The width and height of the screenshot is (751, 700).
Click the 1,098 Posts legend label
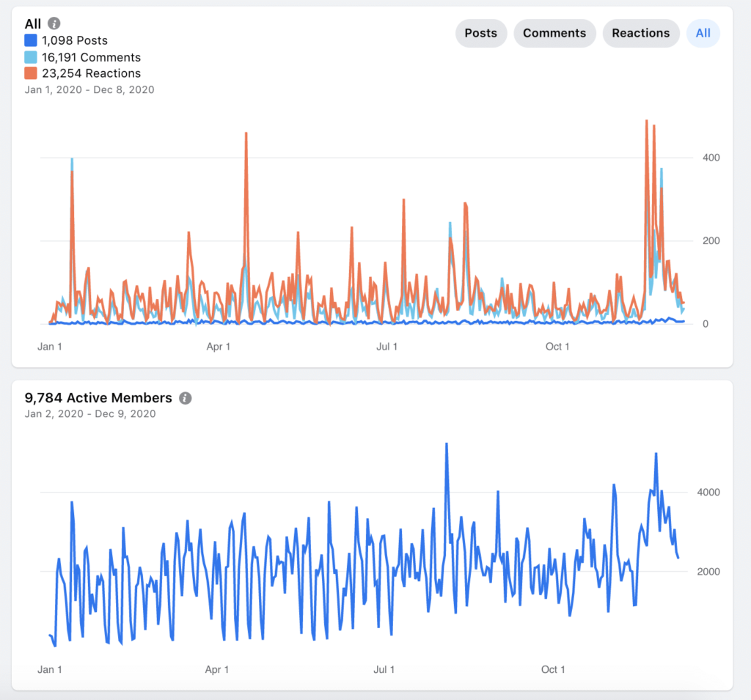point(74,41)
